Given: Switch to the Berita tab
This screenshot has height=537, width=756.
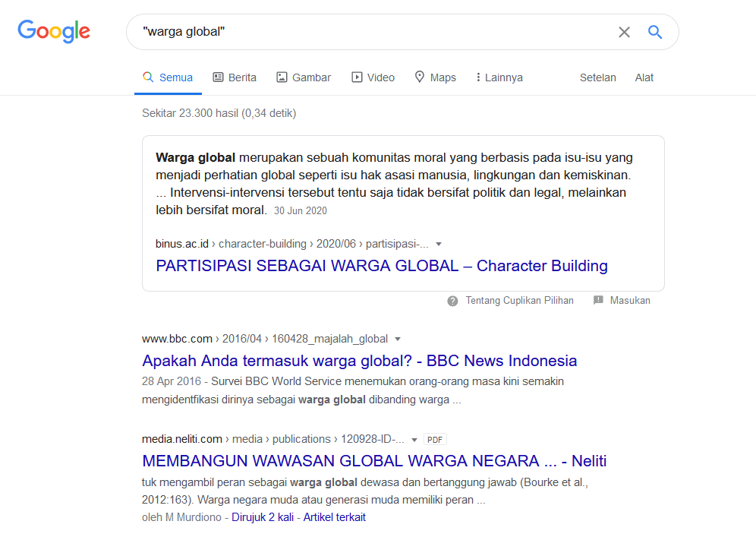Looking at the screenshot, I should point(235,77).
